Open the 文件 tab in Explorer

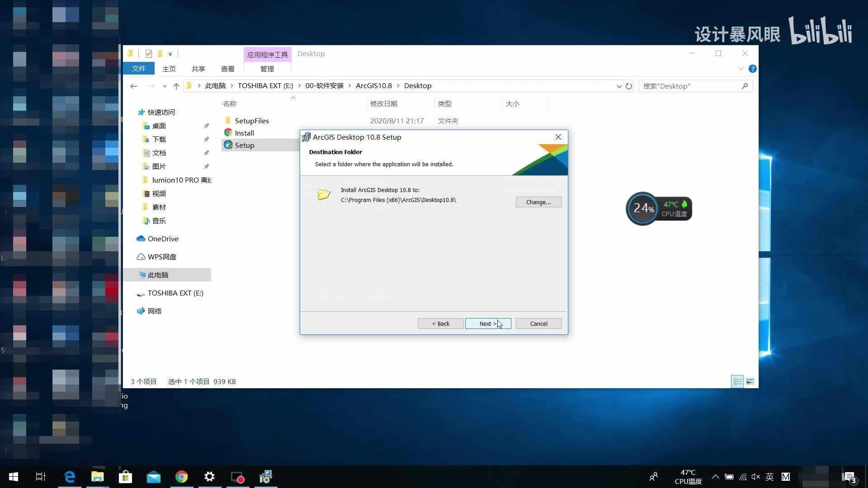click(x=139, y=68)
